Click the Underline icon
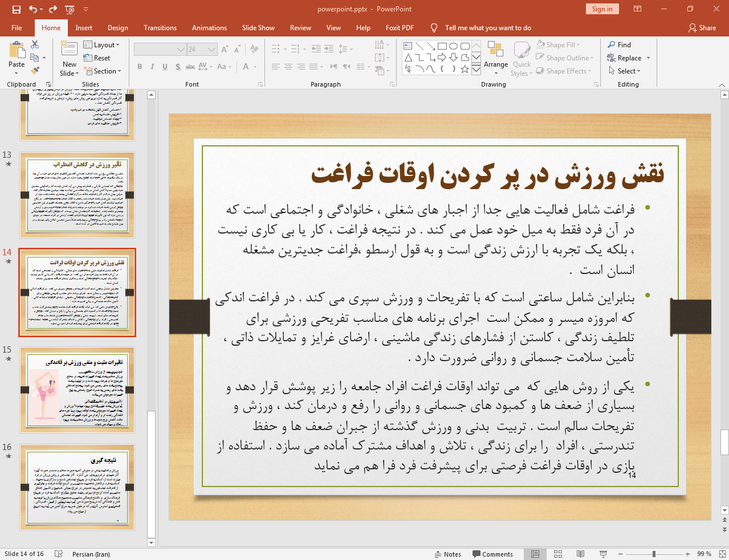Image resolution: width=729 pixels, height=560 pixels. (164, 67)
